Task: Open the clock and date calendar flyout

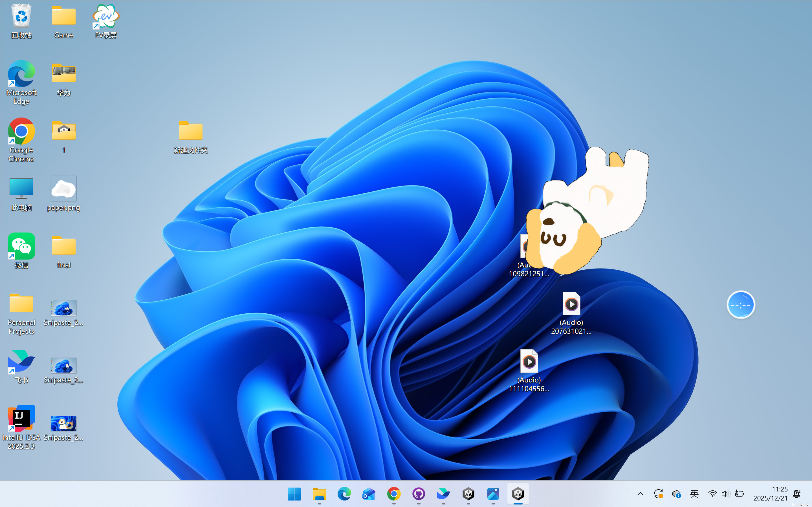Action: tap(770, 493)
